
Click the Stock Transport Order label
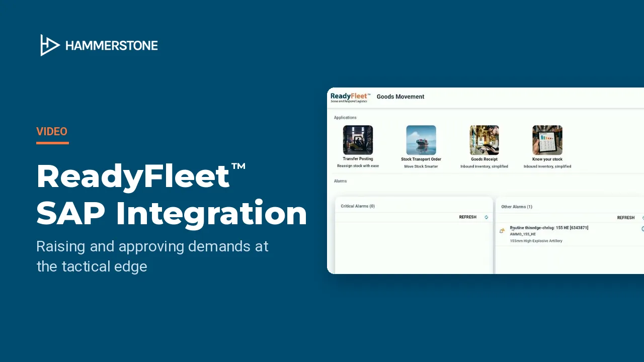coord(421,159)
